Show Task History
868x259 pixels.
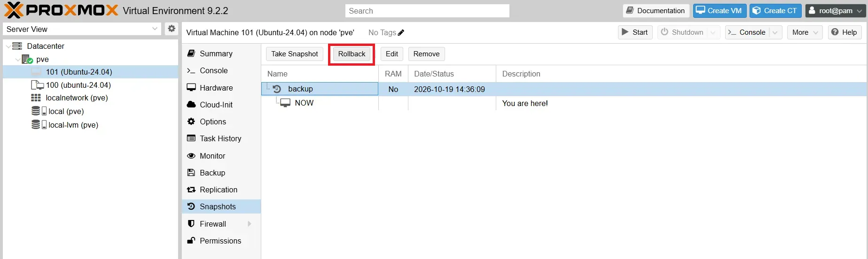click(221, 138)
